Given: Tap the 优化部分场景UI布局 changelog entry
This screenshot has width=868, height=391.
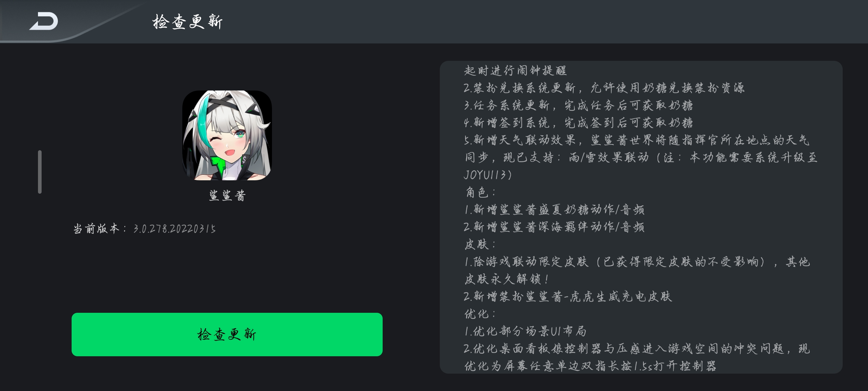Looking at the screenshot, I should click(x=526, y=331).
